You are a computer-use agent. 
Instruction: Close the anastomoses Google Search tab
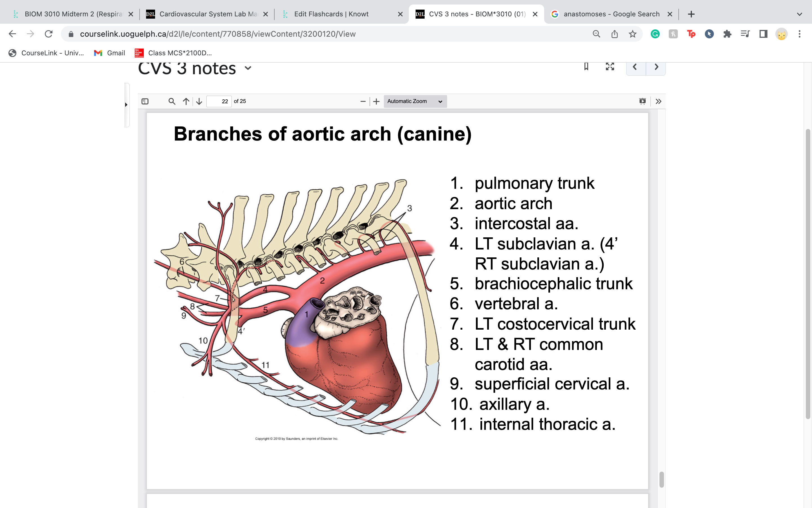670,14
